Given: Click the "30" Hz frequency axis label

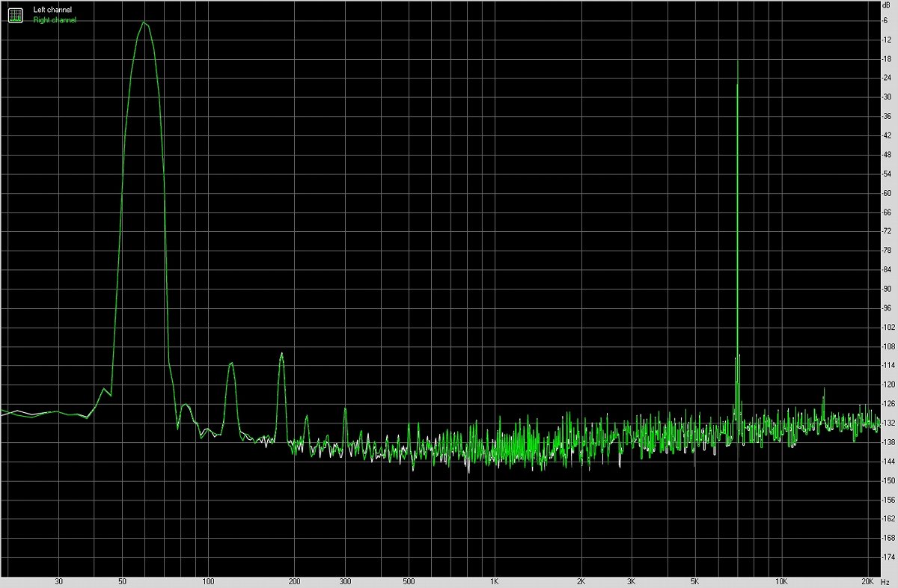Looking at the screenshot, I should tap(58, 581).
